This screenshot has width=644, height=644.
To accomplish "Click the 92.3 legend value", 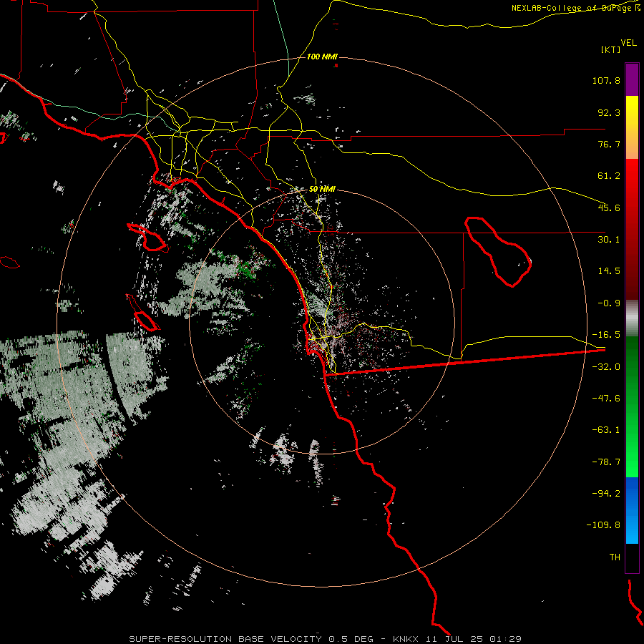I will pos(609,112).
